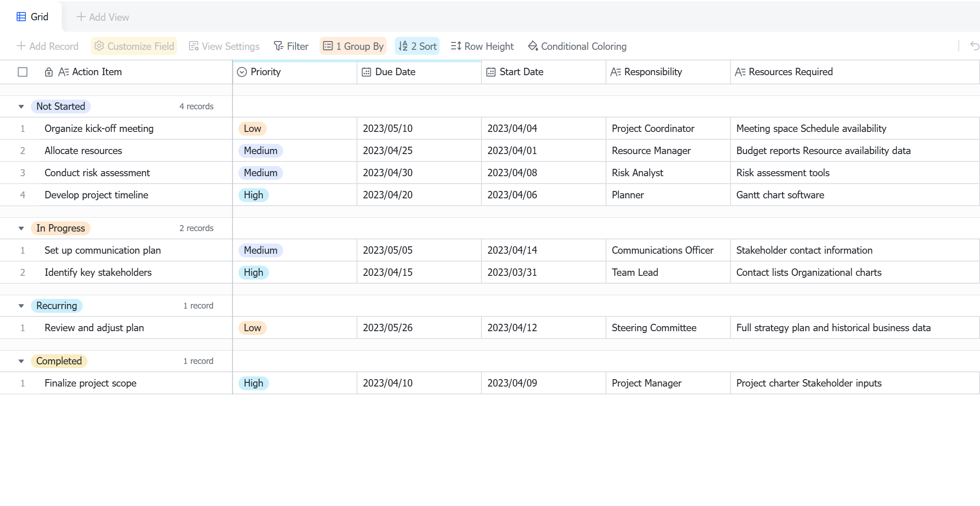Image resolution: width=980 pixels, height=506 pixels.
Task: Collapse the Completed group arrow
Action: click(21, 361)
